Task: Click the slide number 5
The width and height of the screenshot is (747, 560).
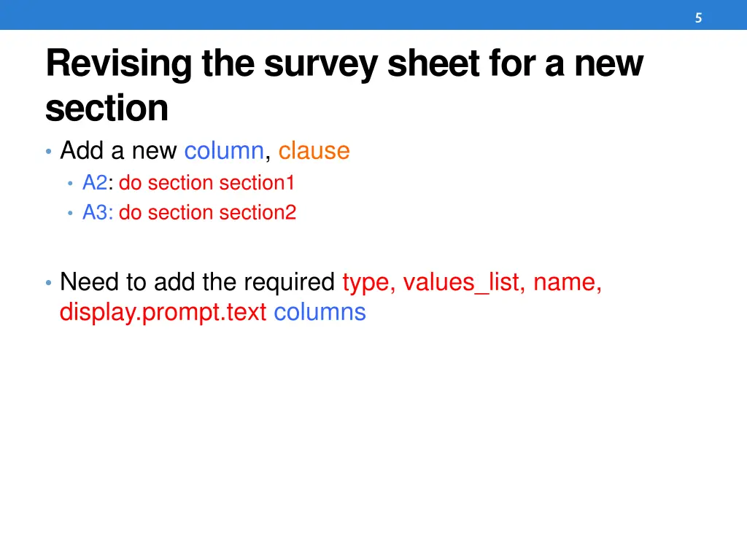Action: click(698, 18)
